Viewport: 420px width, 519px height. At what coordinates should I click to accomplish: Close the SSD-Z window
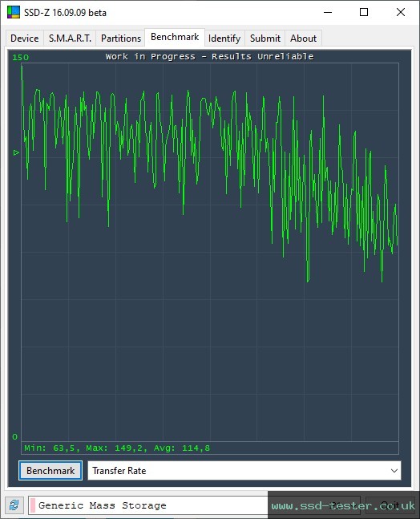click(401, 12)
